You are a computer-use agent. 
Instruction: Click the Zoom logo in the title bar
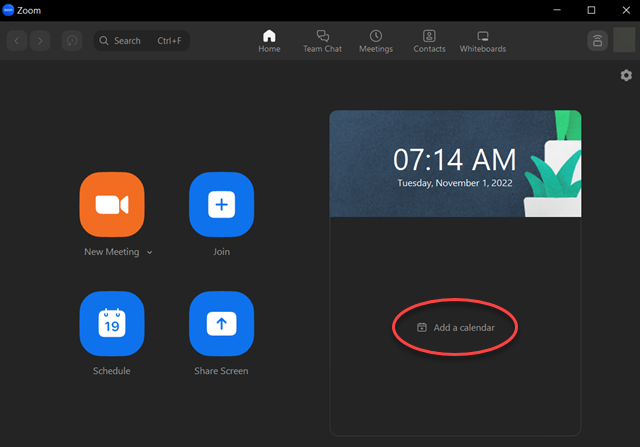tap(9, 10)
